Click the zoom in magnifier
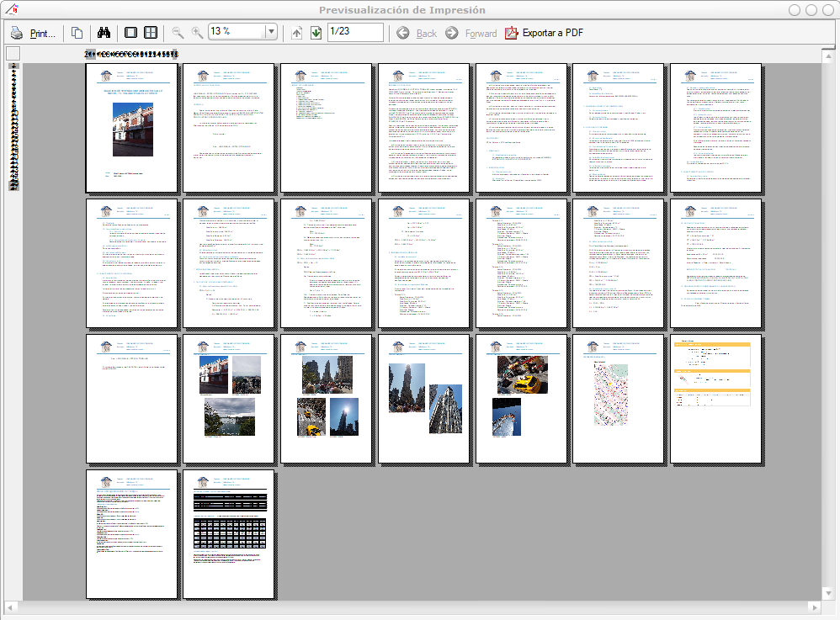 [x=197, y=33]
